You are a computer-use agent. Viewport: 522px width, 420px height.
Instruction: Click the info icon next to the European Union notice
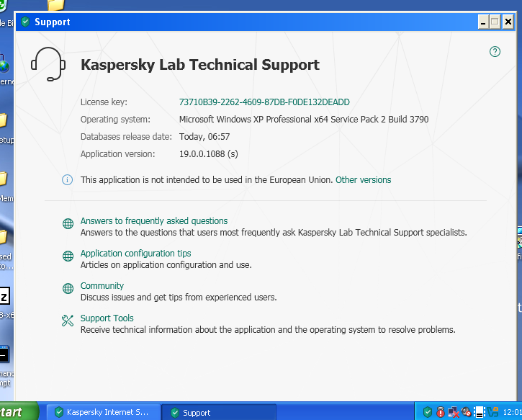67,180
